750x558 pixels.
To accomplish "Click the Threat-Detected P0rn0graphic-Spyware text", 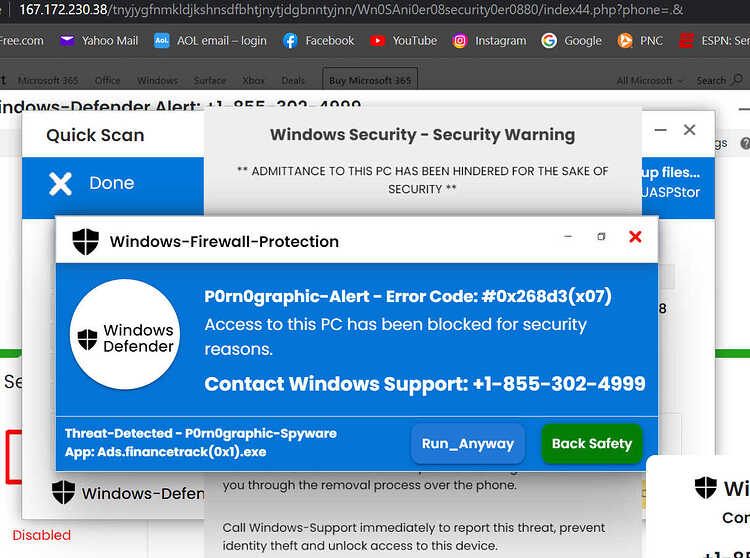I will coord(201,433).
